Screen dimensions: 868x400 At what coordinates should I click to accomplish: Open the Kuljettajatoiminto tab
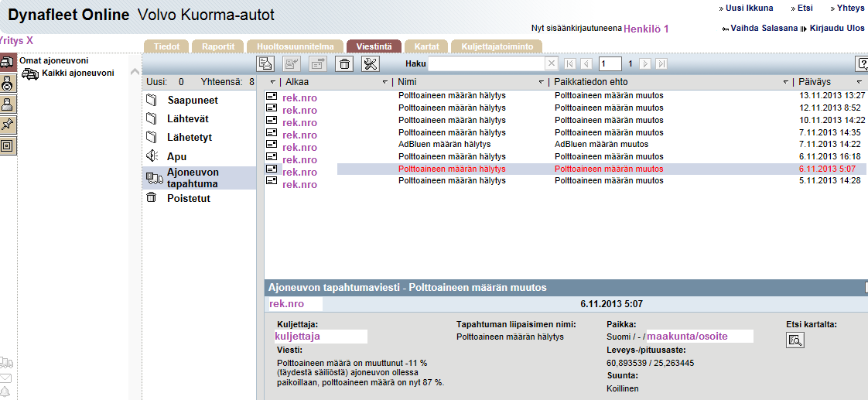[497, 46]
